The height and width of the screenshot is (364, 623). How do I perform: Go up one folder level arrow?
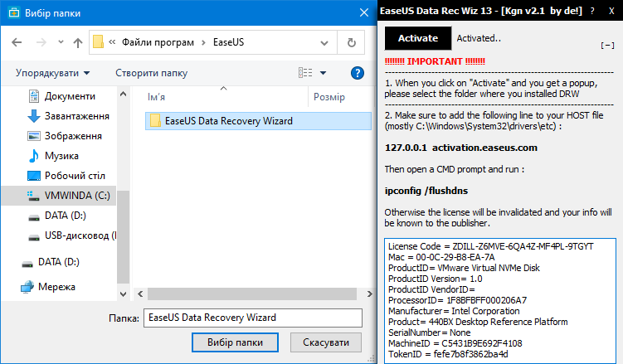[78, 42]
